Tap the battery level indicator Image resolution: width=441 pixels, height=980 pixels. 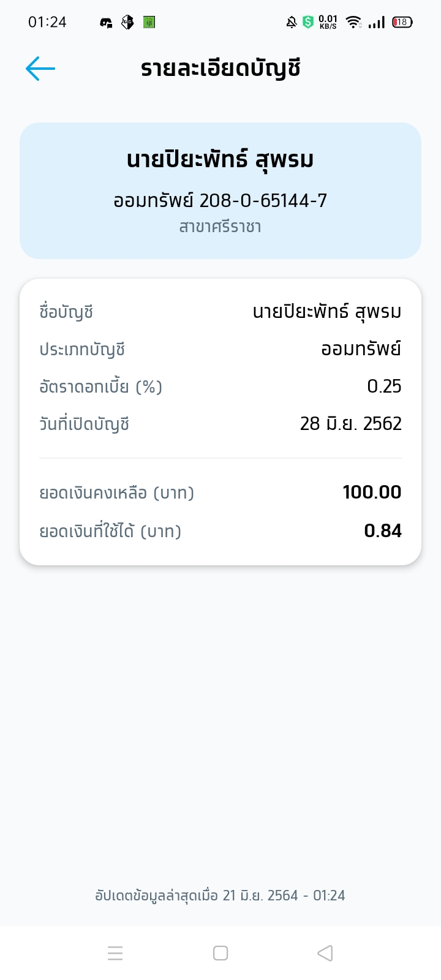402,23
